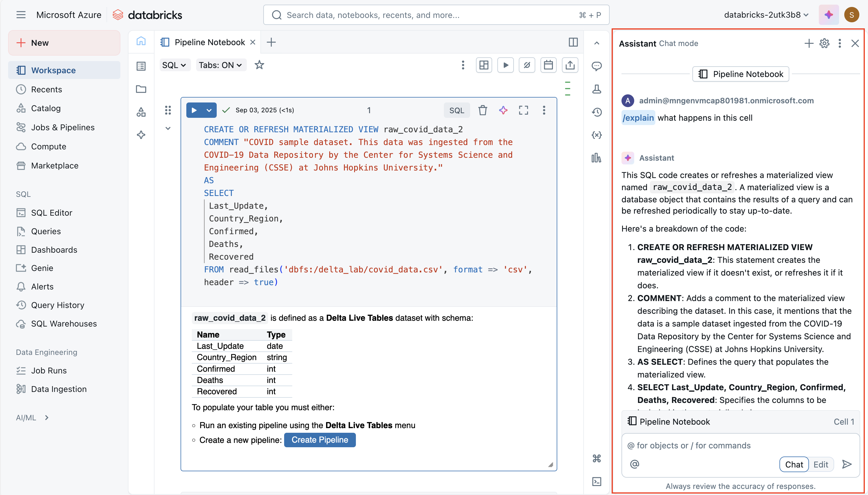Open the comments panel icon
The image size is (868, 495).
click(597, 66)
